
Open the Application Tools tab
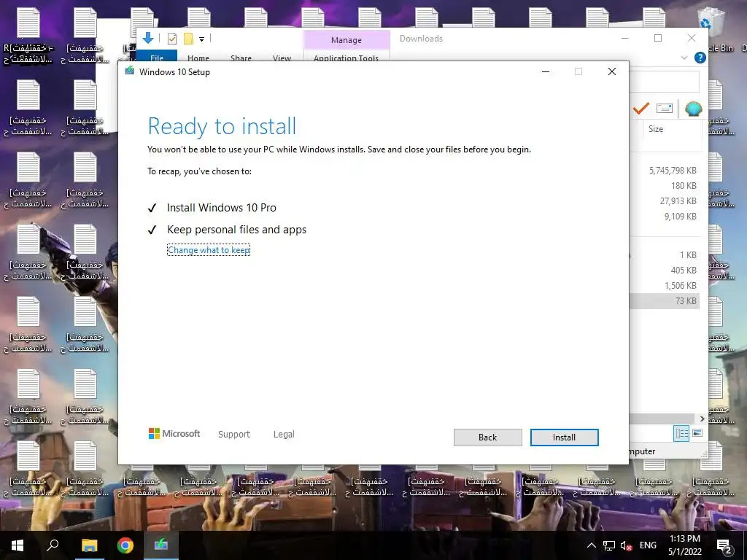347,58
